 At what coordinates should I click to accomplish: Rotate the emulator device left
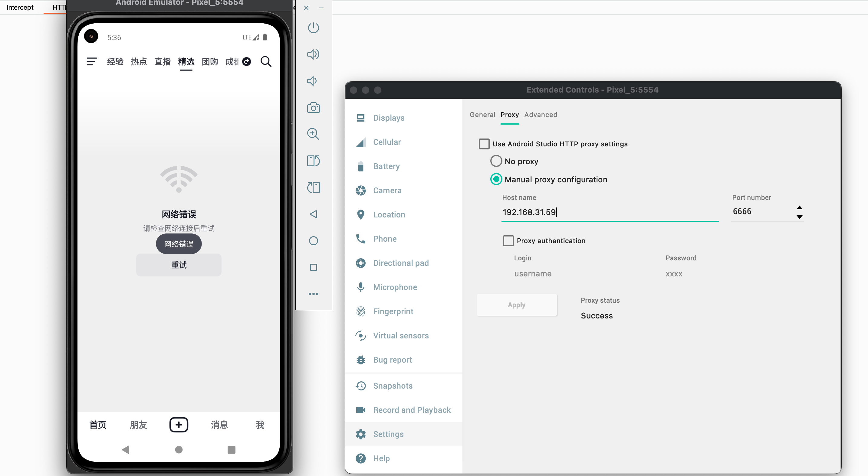[313, 161]
